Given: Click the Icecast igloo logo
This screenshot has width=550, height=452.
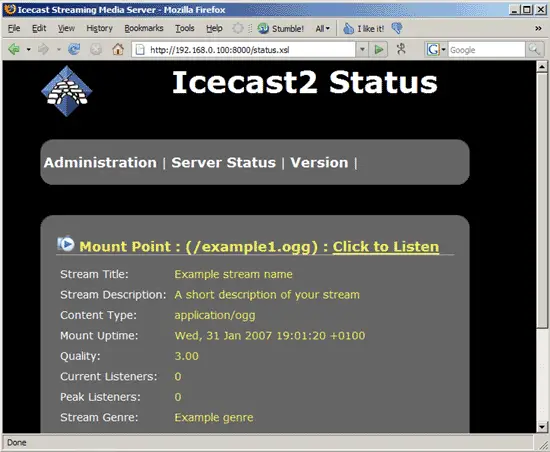Looking at the screenshot, I should tap(66, 91).
